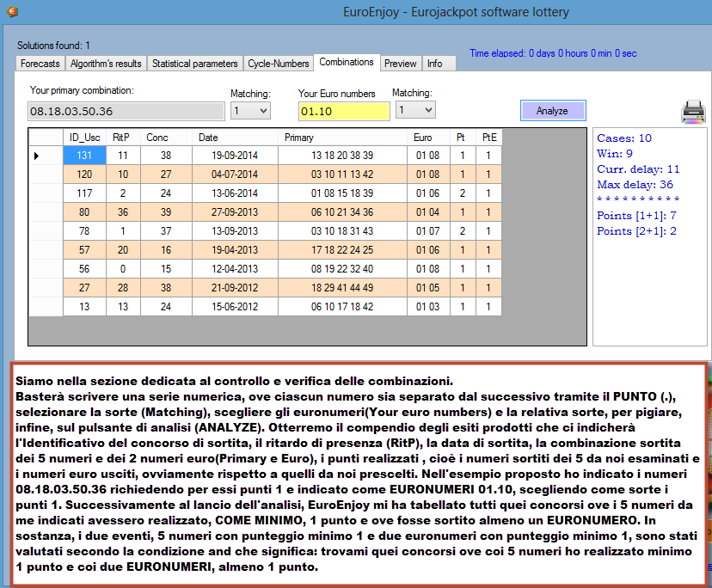Select date cell 21-09-2012
Viewport: 712px width, 588px height.
point(235,288)
